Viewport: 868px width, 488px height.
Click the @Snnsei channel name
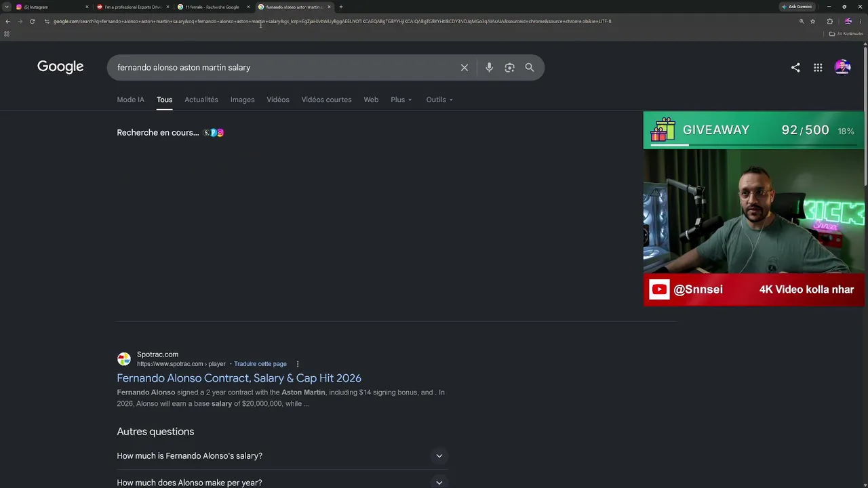tap(698, 289)
